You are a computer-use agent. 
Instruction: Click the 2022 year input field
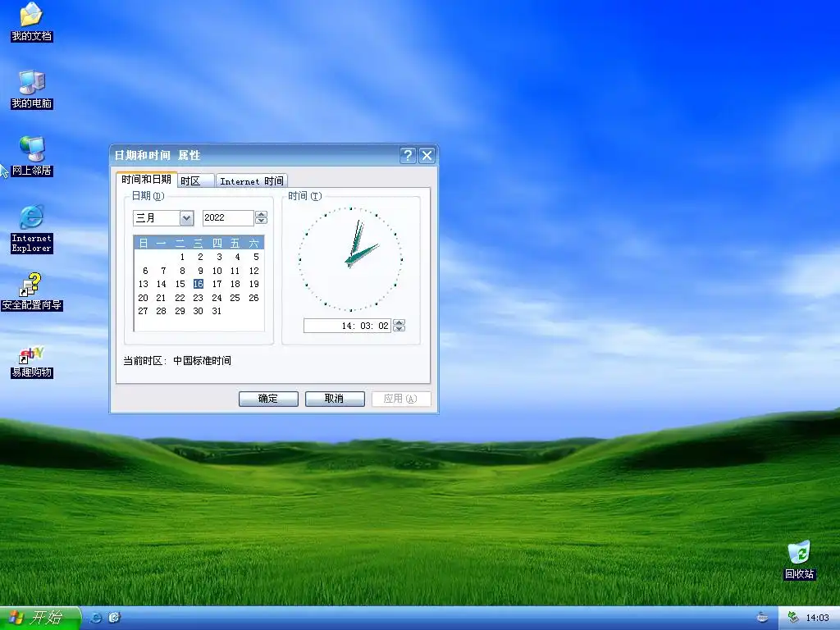[x=228, y=217]
